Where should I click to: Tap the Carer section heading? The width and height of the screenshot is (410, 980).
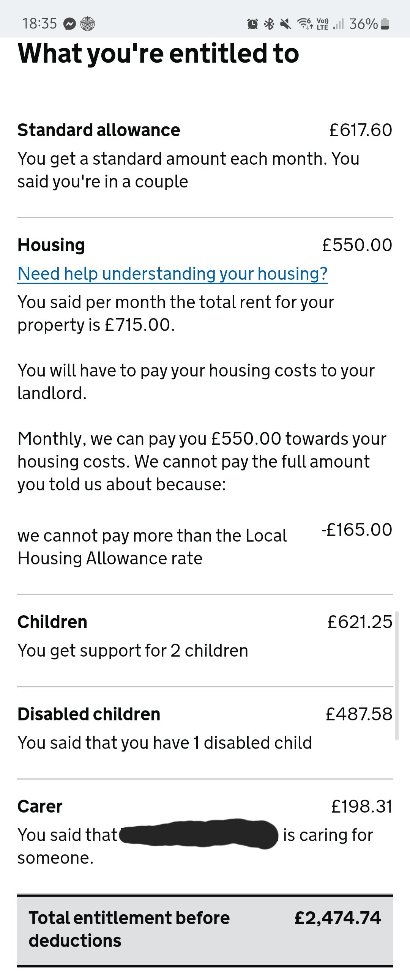40,807
